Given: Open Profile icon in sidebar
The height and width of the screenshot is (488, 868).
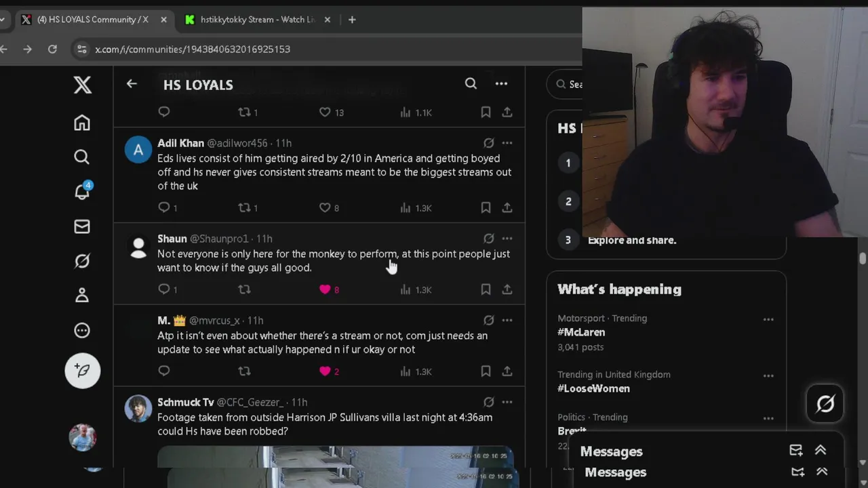Looking at the screenshot, I should click(82, 296).
